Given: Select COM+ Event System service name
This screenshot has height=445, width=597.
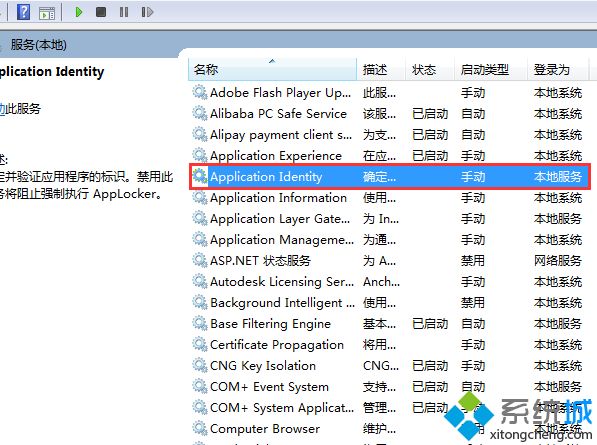Looking at the screenshot, I should (x=269, y=386).
